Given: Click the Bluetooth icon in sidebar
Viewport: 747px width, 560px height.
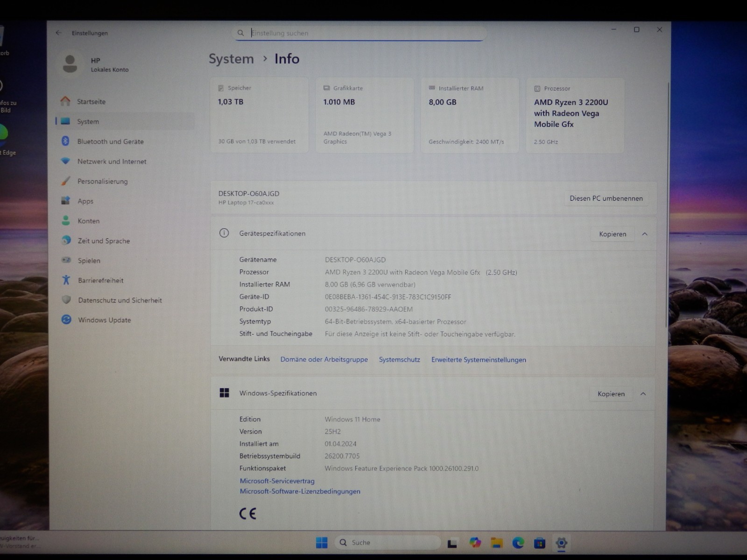Looking at the screenshot, I should (65, 141).
